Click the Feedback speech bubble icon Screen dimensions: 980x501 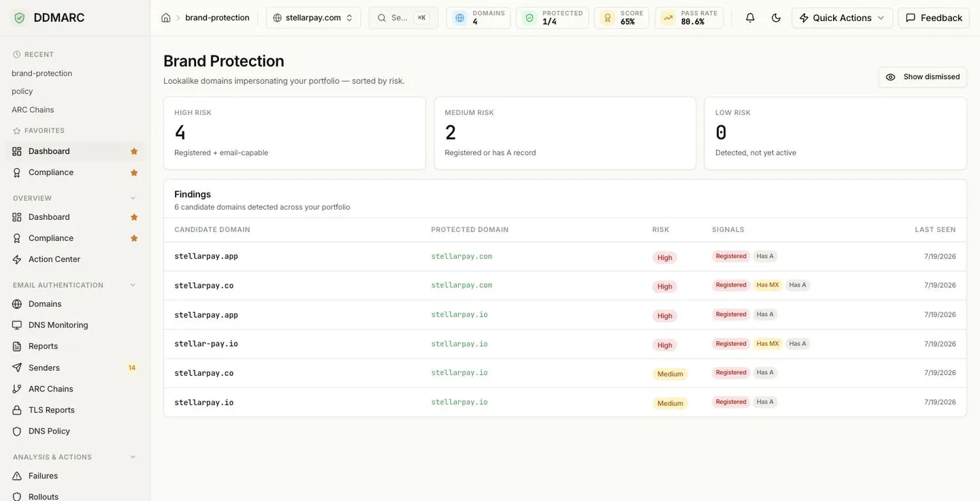coord(911,18)
